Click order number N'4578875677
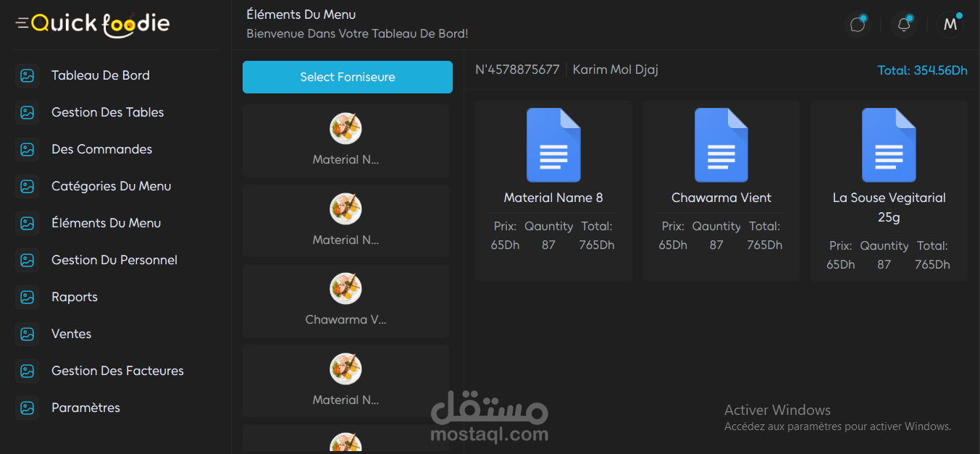Image resolution: width=980 pixels, height=454 pixels. [x=517, y=70]
